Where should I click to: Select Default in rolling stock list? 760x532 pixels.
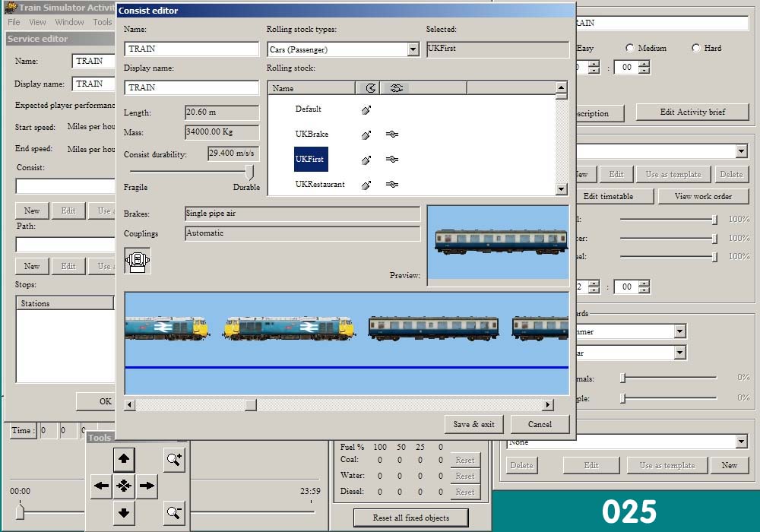coord(309,109)
